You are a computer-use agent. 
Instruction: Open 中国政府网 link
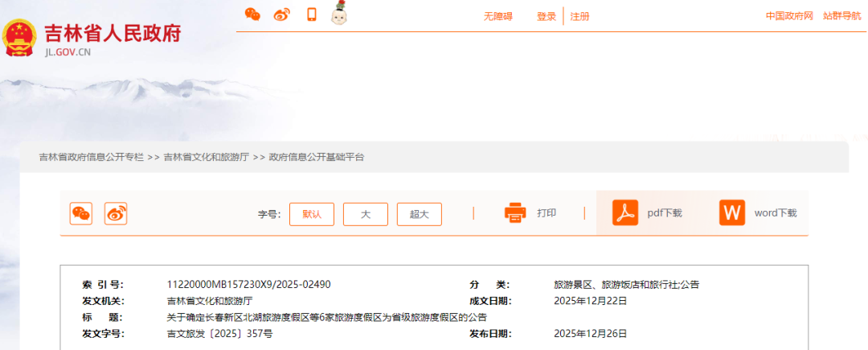[789, 16]
